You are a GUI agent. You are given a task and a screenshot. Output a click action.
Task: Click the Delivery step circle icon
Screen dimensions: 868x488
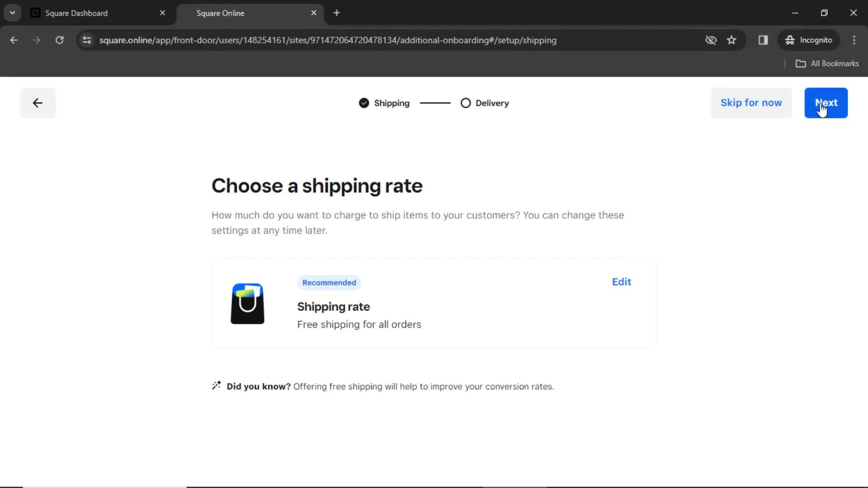pos(466,103)
